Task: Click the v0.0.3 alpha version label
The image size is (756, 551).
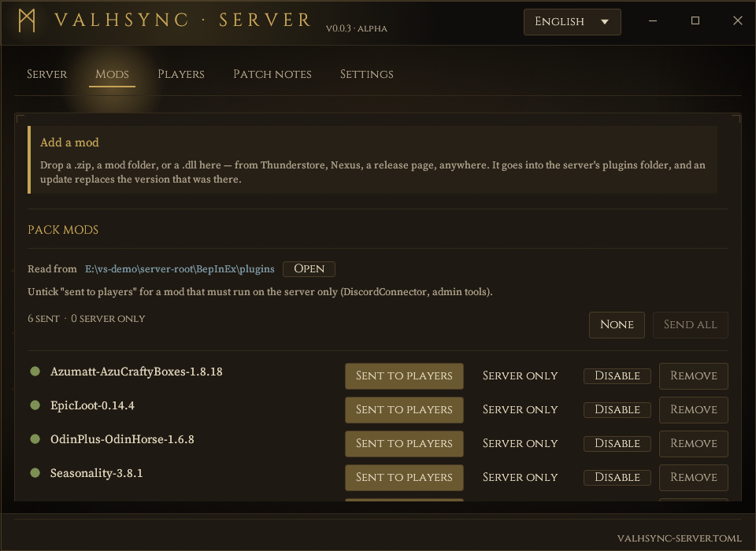Action: click(x=356, y=28)
